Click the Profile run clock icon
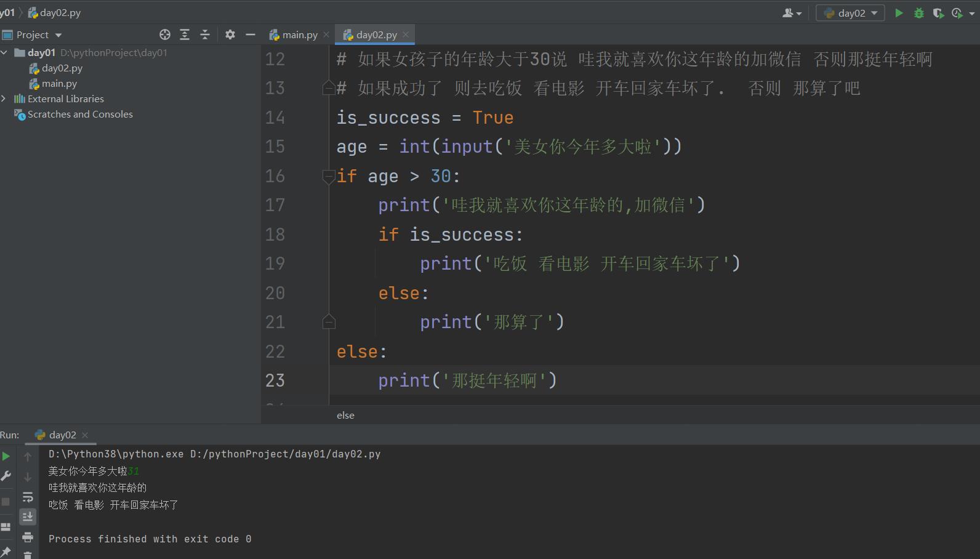Viewport: 980px width, 559px height. [x=957, y=13]
